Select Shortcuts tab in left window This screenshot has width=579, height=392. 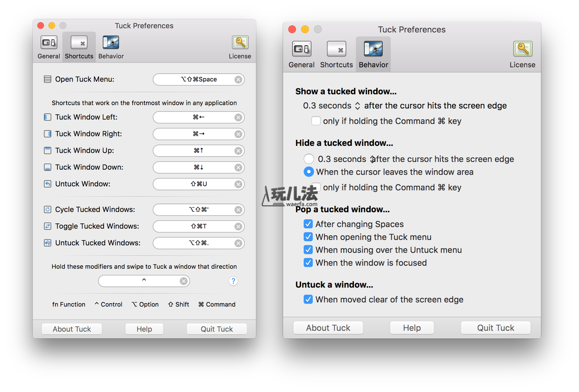click(x=79, y=47)
